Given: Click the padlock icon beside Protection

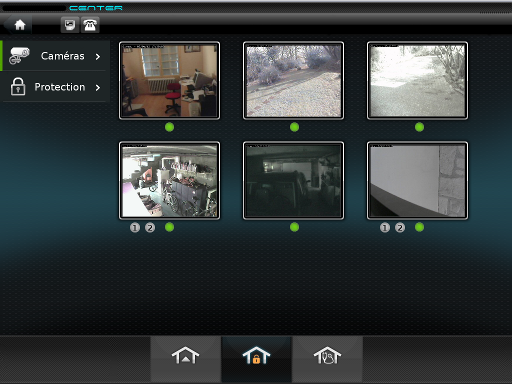Looking at the screenshot, I should pyautogui.click(x=18, y=87).
